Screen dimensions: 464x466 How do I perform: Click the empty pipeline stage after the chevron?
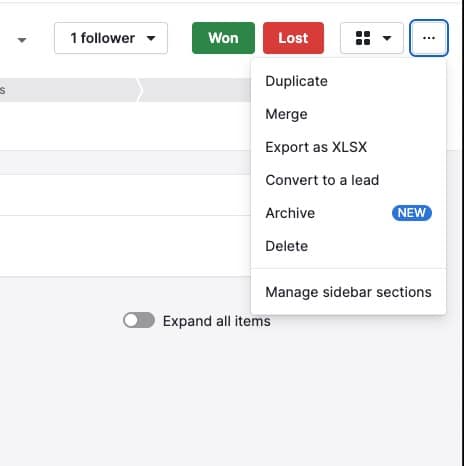tap(195, 90)
